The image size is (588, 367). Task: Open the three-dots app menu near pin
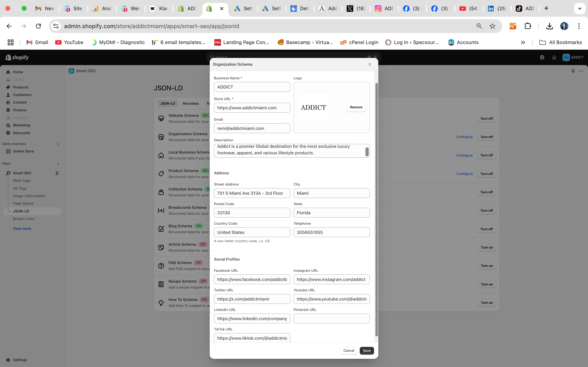pyautogui.click(x=581, y=71)
